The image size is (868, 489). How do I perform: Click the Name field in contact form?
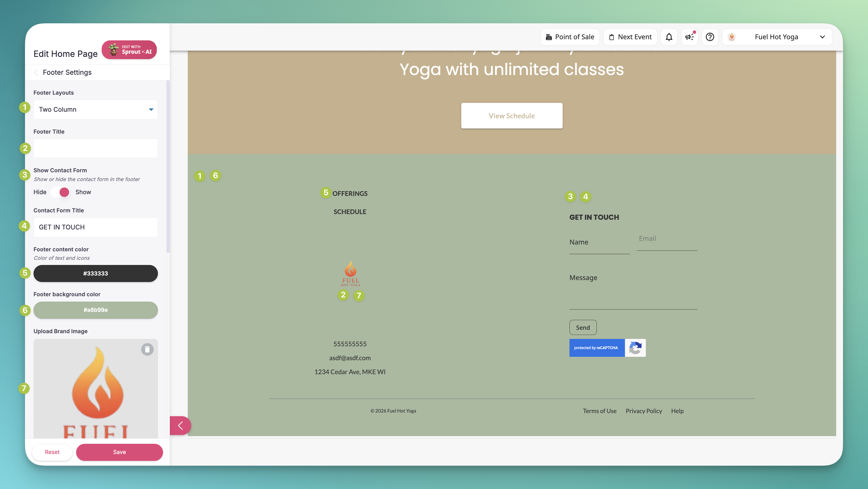599,243
